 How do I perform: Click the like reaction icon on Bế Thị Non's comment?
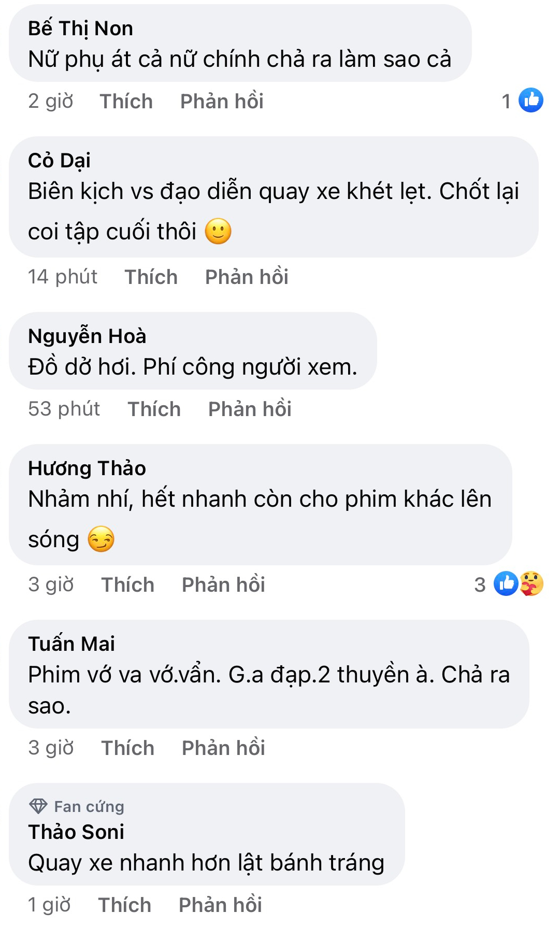pyautogui.click(x=530, y=100)
